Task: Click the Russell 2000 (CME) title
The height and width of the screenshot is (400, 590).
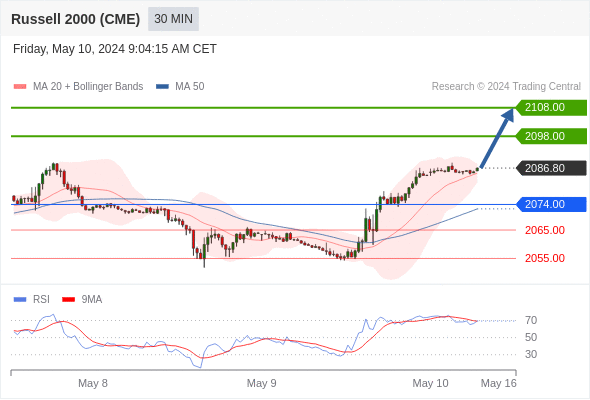Action: (76, 19)
